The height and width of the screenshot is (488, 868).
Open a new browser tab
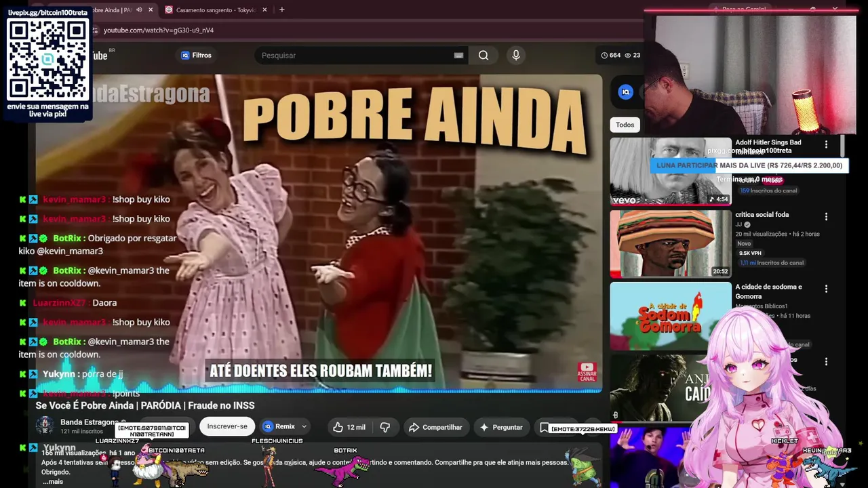point(281,9)
